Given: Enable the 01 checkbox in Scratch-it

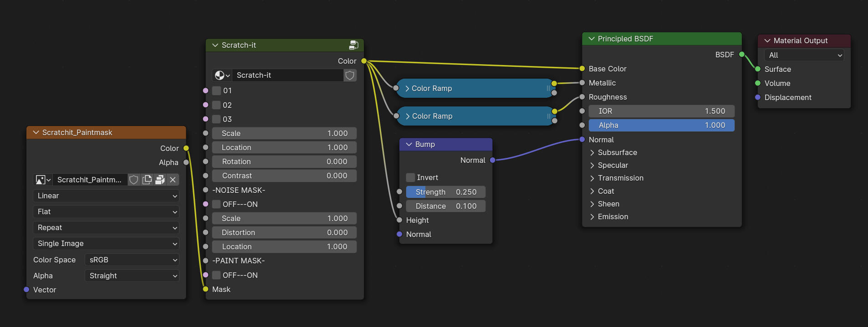Looking at the screenshot, I should pos(217,91).
